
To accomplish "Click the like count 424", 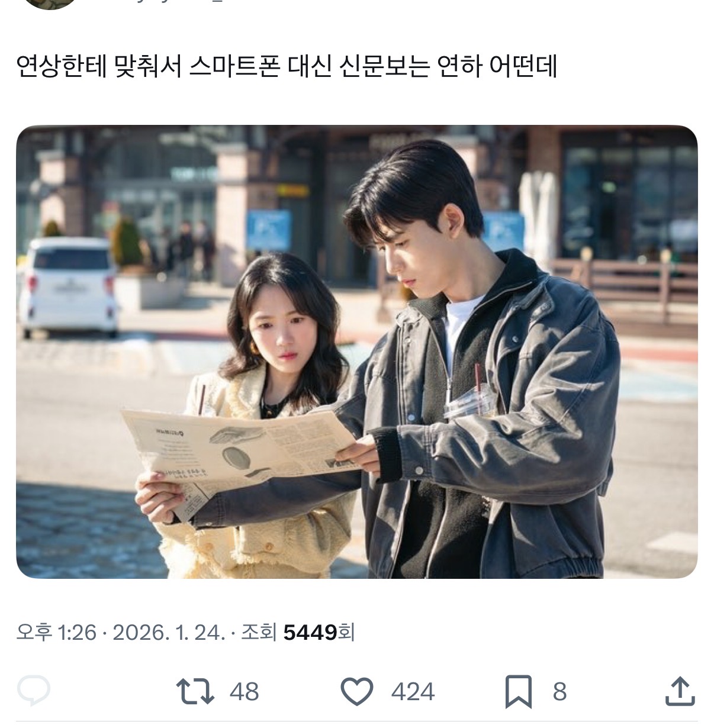I will tap(413, 691).
